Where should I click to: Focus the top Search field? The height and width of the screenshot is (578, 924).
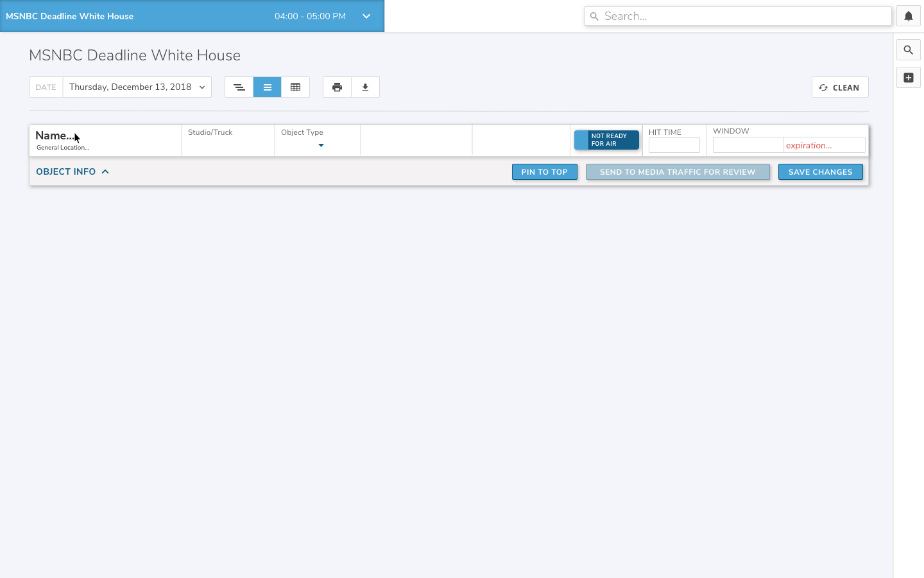(738, 16)
